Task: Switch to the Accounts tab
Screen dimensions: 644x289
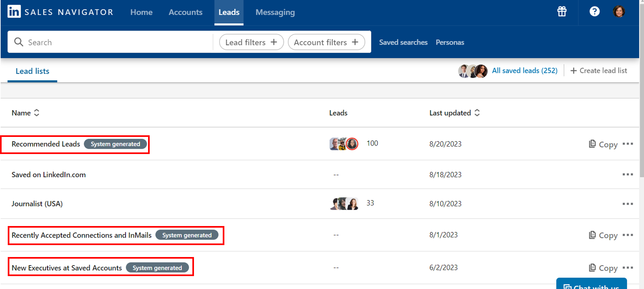Action: [x=185, y=12]
